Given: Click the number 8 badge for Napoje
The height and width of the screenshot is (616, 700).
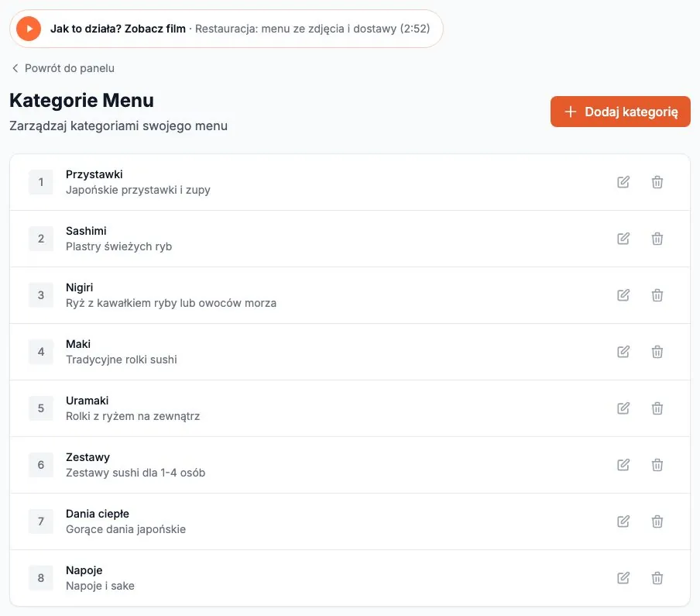Looking at the screenshot, I should tap(40, 578).
